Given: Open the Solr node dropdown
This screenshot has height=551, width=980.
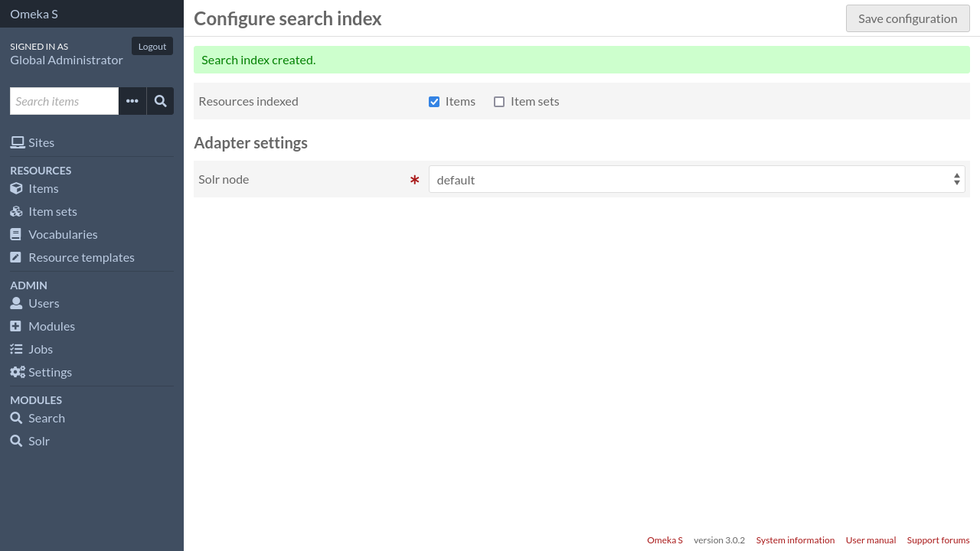Looking at the screenshot, I should pyautogui.click(x=697, y=179).
